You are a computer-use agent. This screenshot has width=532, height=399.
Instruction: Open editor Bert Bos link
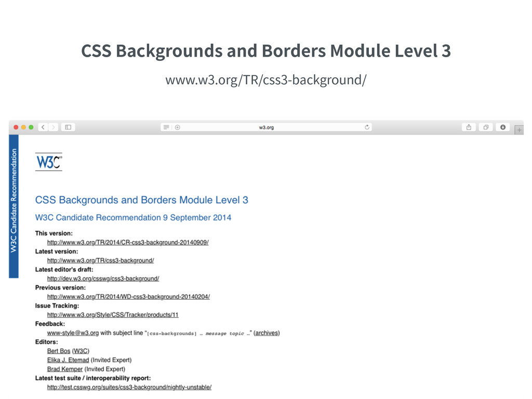coord(59,351)
